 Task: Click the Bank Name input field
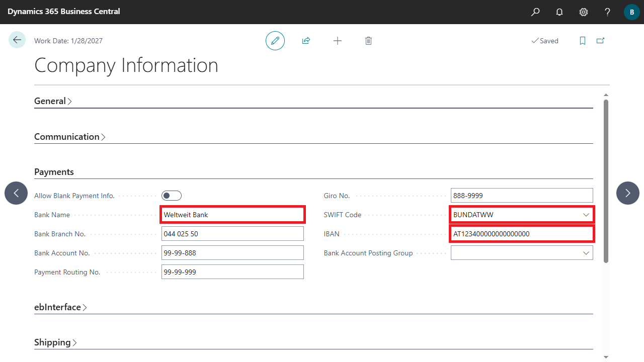click(232, 215)
